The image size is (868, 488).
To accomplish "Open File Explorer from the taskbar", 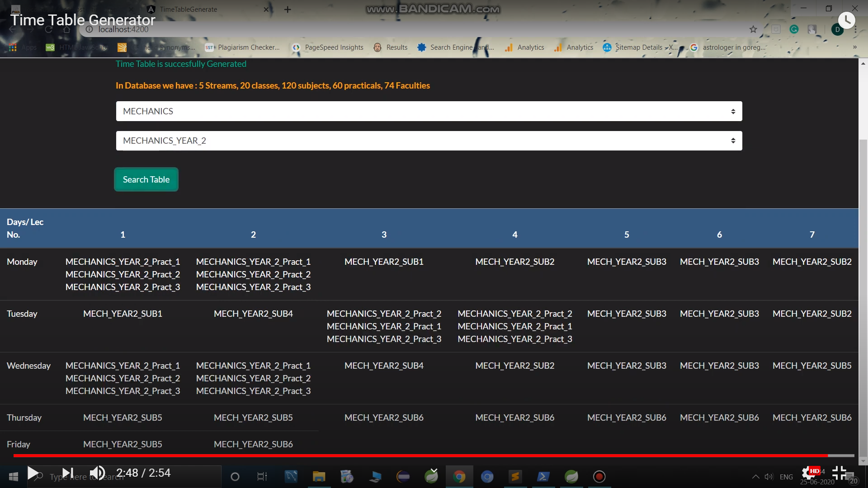I will click(319, 476).
